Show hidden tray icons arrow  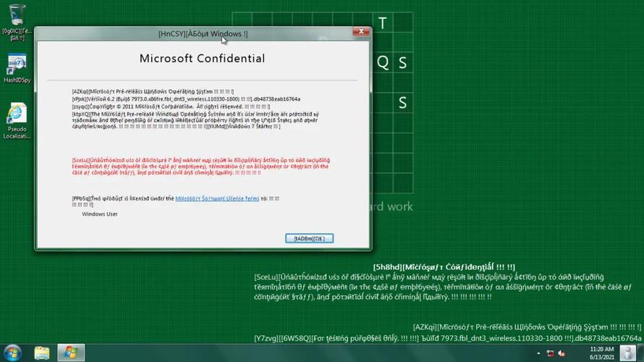coord(538,353)
